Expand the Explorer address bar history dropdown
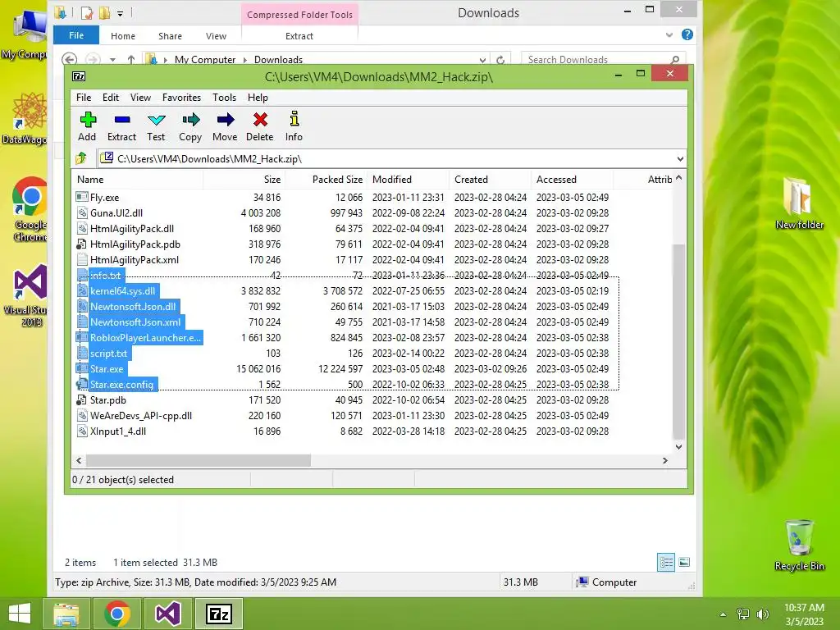 coord(482,60)
